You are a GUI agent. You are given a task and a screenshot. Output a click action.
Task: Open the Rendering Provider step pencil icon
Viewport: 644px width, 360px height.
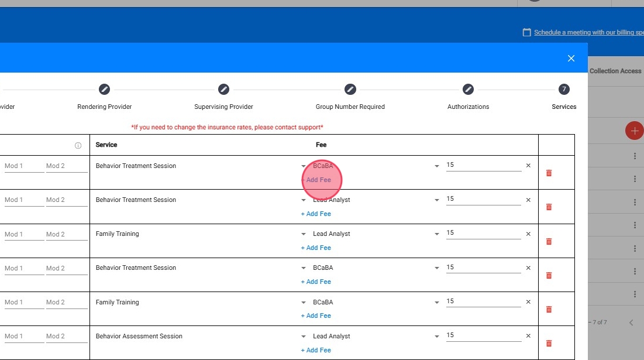pyautogui.click(x=104, y=89)
